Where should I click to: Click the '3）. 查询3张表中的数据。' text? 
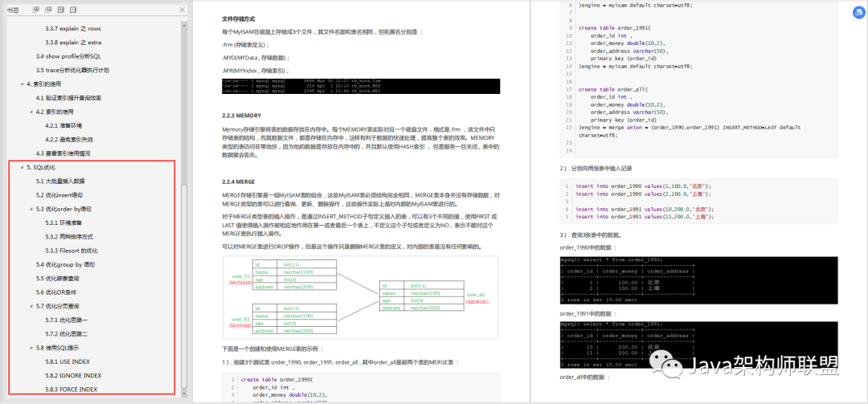(x=593, y=236)
